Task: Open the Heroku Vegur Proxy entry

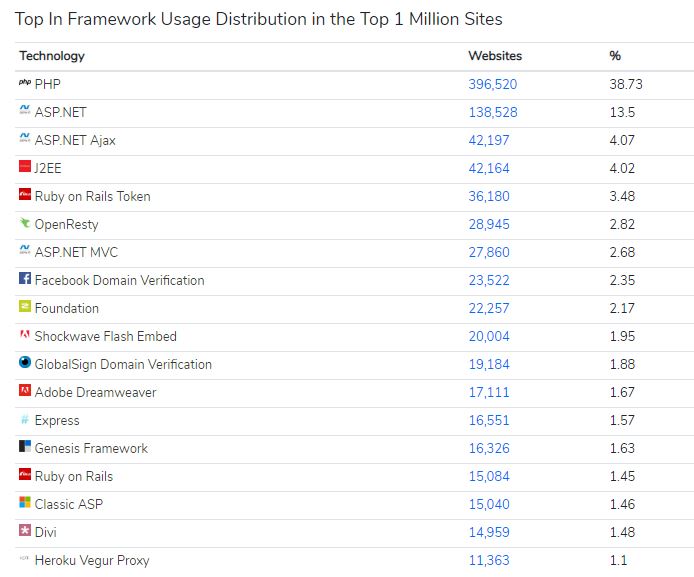Action: coord(92,560)
